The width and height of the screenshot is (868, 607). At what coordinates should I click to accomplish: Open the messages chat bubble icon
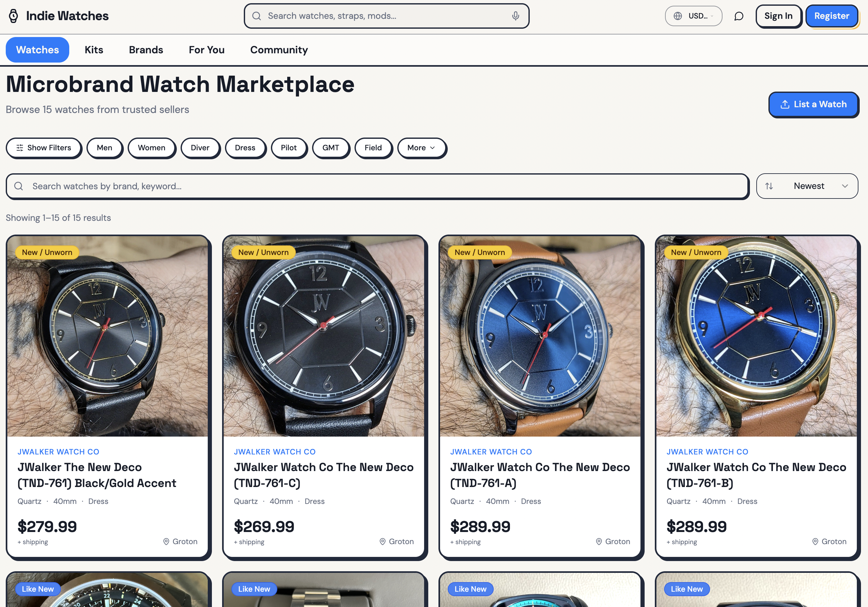click(738, 16)
